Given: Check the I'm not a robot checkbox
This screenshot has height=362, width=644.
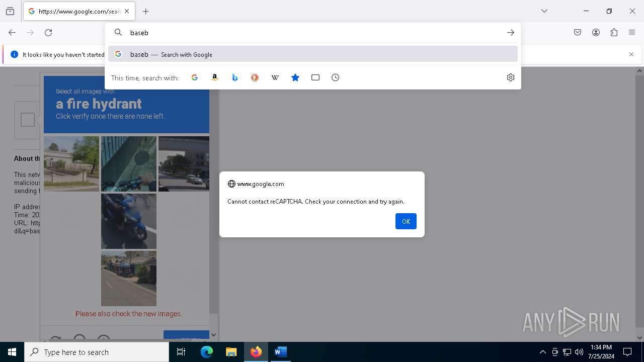Looking at the screenshot, I should 28,120.
